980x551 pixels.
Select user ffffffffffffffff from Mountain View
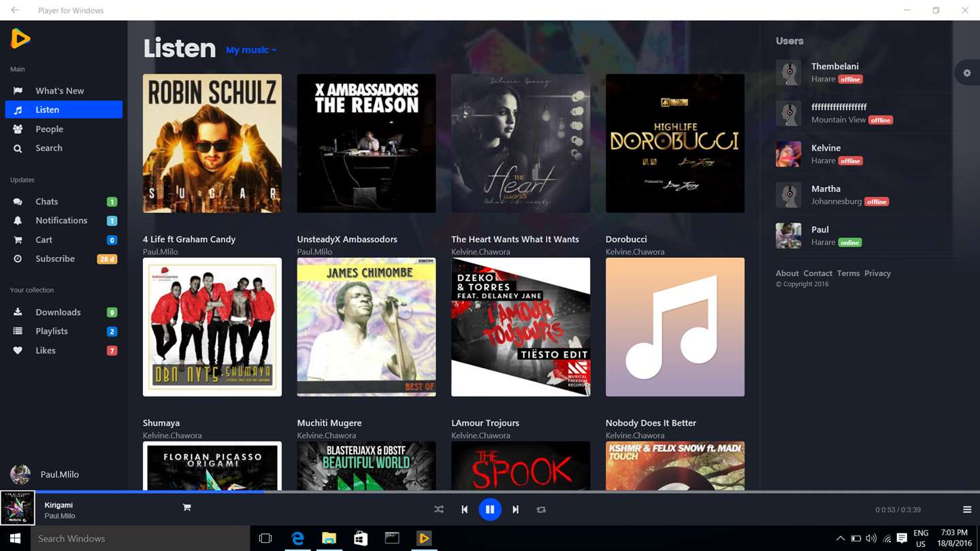tap(838, 107)
